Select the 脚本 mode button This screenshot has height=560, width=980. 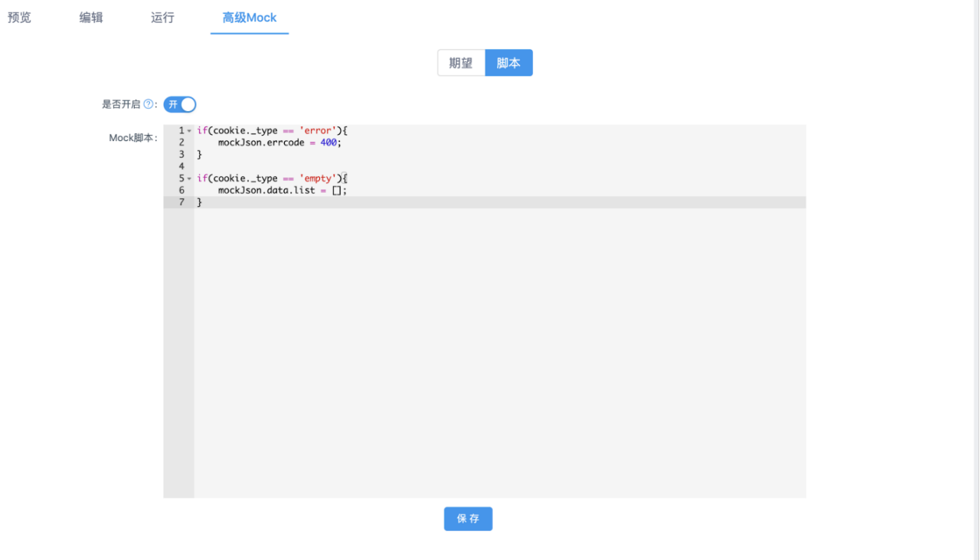pos(508,63)
